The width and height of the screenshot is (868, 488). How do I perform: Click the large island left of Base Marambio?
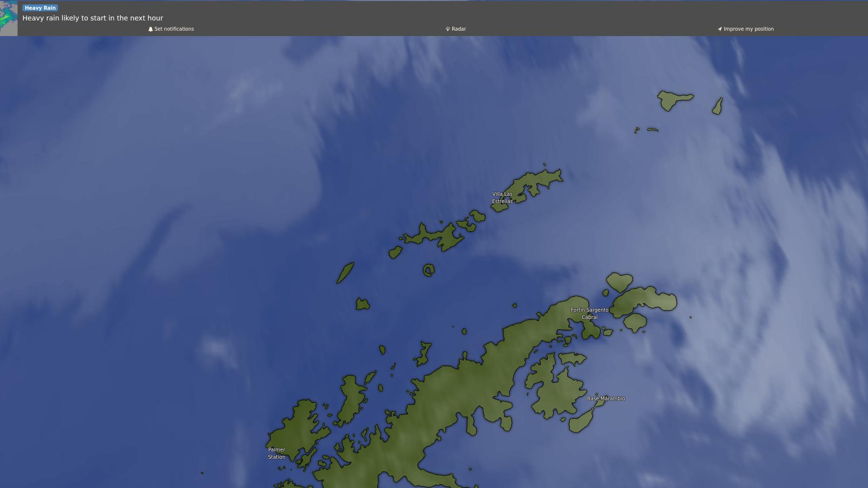point(556,390)
